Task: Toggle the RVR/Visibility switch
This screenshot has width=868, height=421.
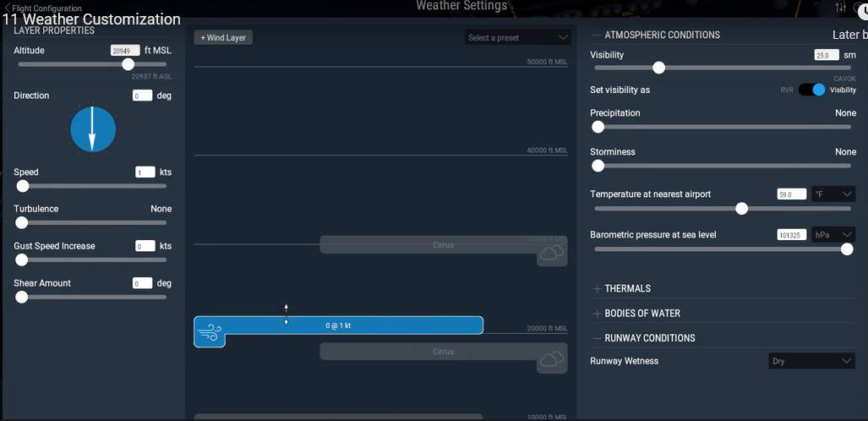Action: (811, 90)
